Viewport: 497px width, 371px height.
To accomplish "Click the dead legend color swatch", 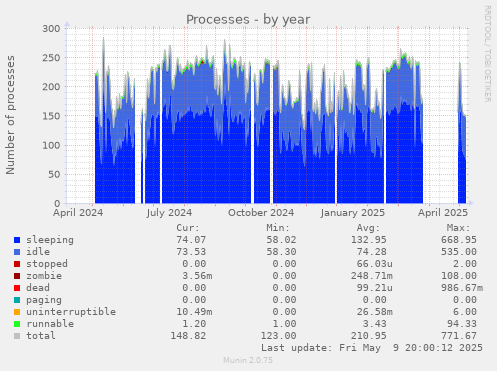I will click(17, 288).
